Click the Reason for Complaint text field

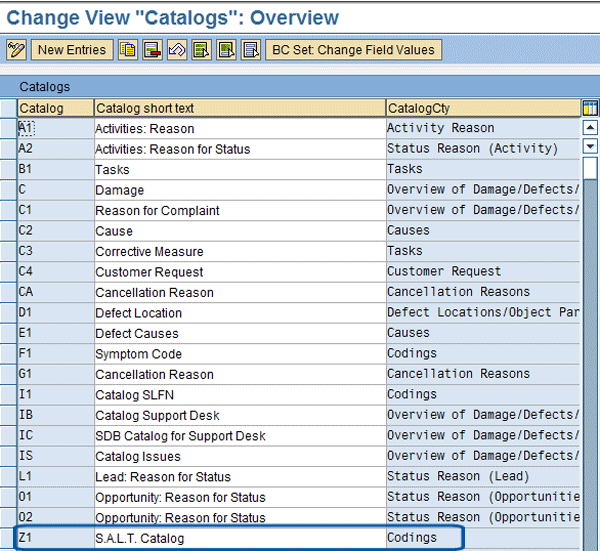pos(238,210)
